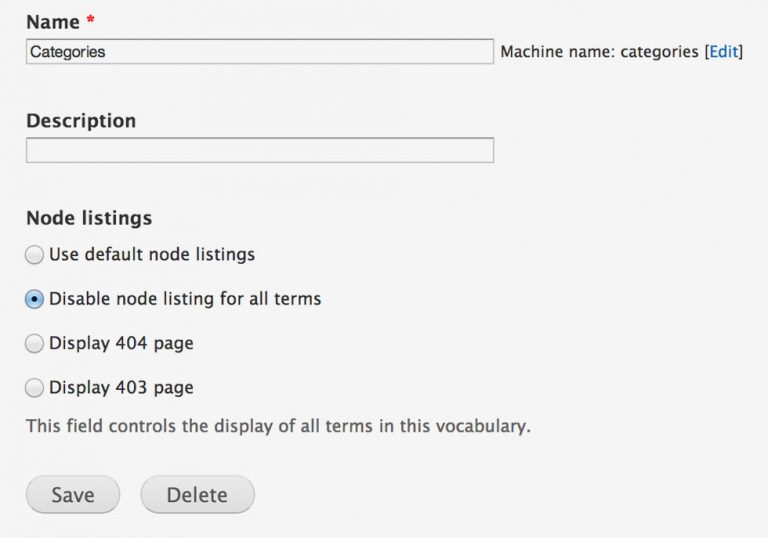Click the 'Display 403 page' label text
This screenshot has height=538, width=768.
[121, 387]
